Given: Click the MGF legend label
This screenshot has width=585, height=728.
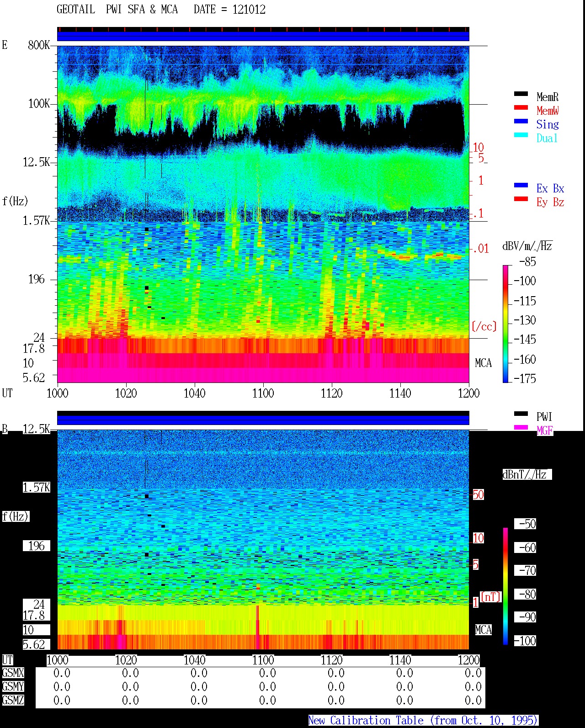Looking at the screenshot, I should click(x=544, y=430).
